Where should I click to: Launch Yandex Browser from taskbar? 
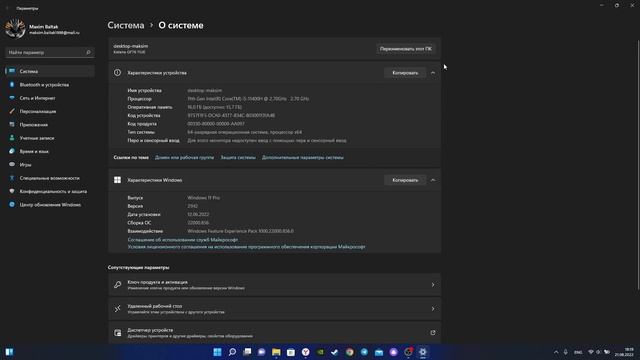tap(305, 352)
